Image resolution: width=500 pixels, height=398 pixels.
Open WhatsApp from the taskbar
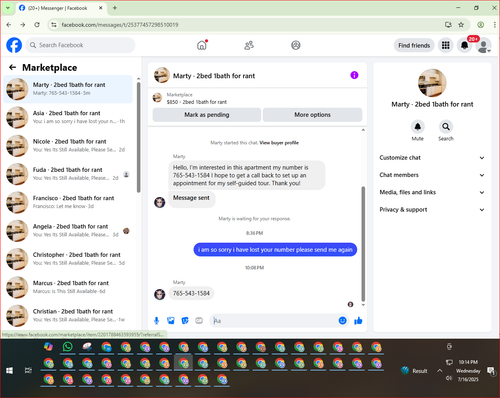(x=68, y=347)
